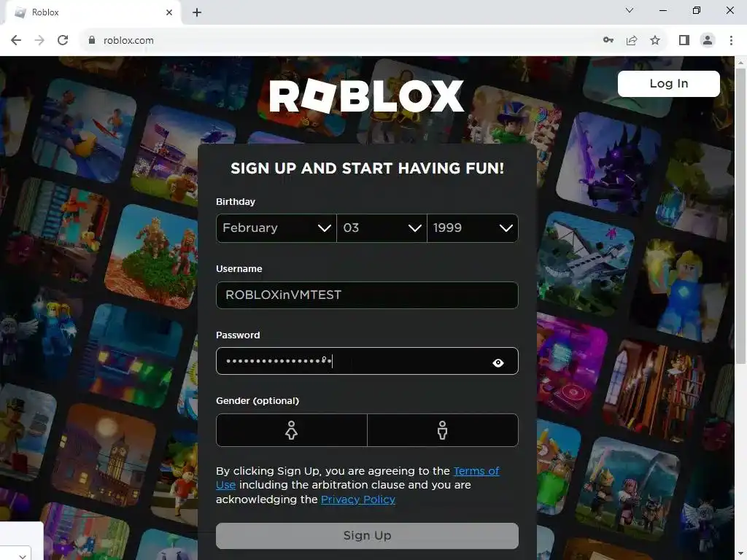
Task: Click the ROBLOX logo
Action: [366, 96]
